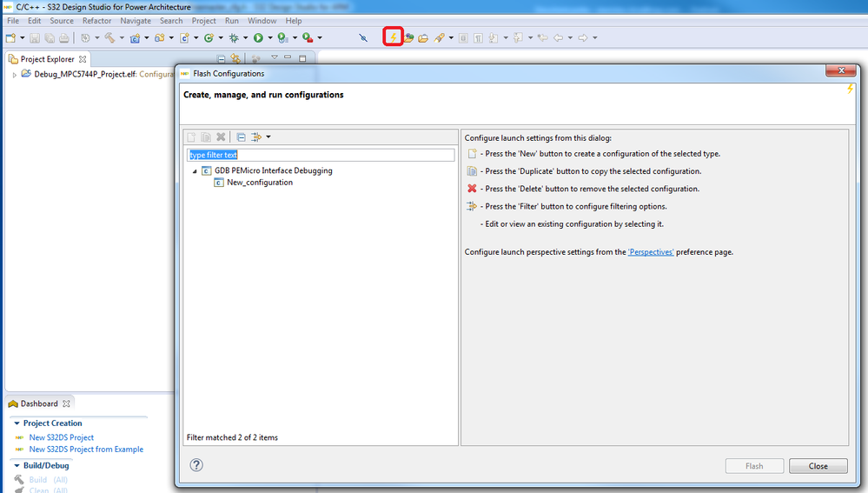The image size is (868, 493).
Task: Collapse GDB PEMicro Interface Debugging tree node
Action: 195,171
